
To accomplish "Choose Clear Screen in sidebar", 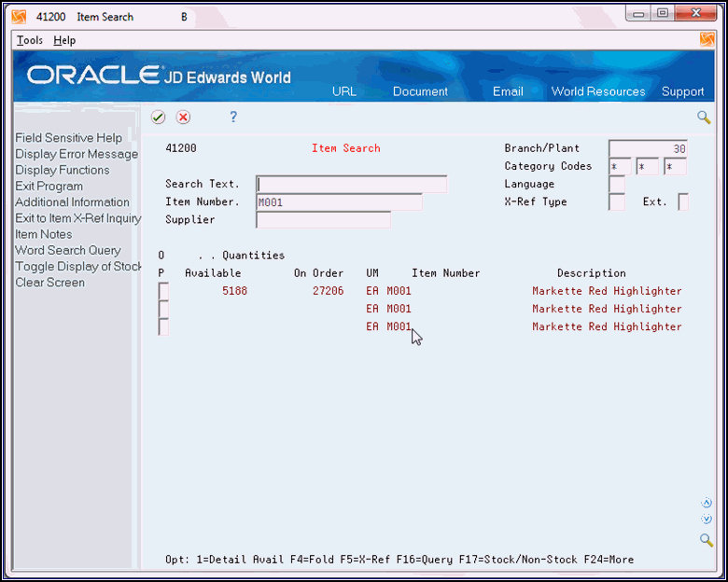I will [50, 283].
